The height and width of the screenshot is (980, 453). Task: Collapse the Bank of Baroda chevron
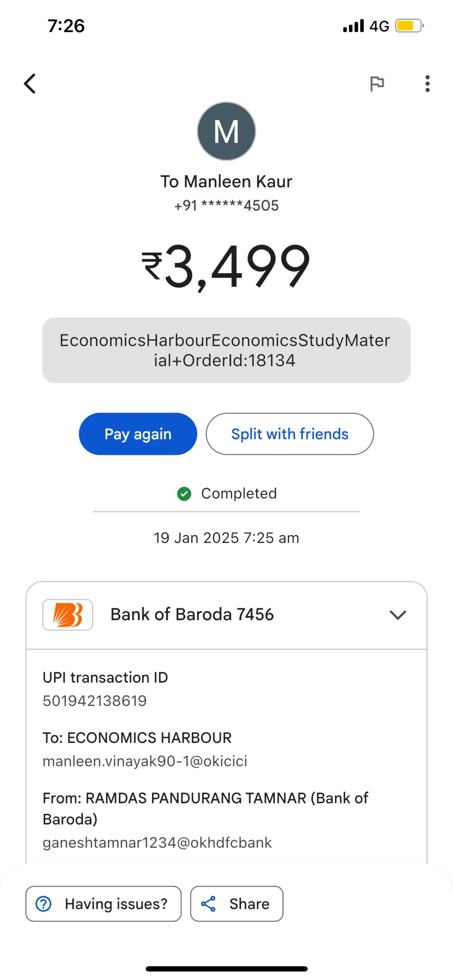click(x=397, y=615)
